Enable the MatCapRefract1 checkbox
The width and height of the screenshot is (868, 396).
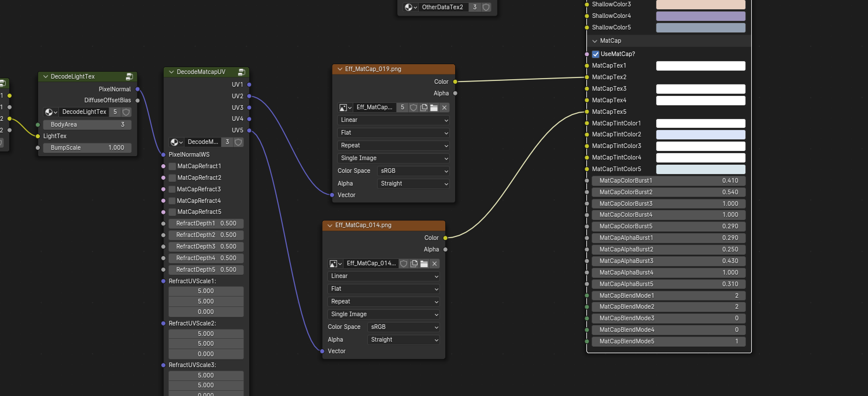pyautogui.click(x=172, y=166)
